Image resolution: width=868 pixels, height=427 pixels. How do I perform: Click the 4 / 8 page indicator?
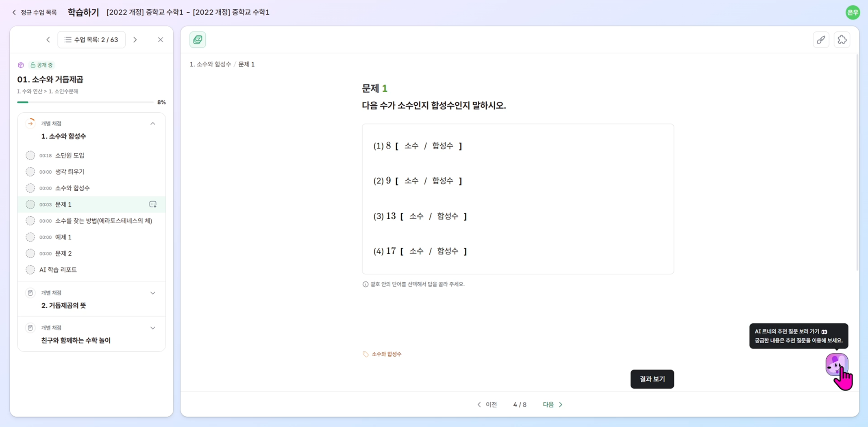pos(520,405)
